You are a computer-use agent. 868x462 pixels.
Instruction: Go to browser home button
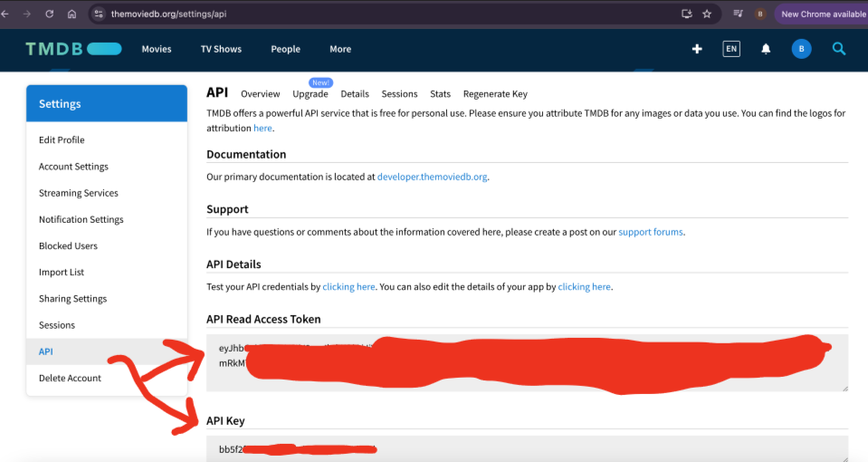(x=72, y=14)
